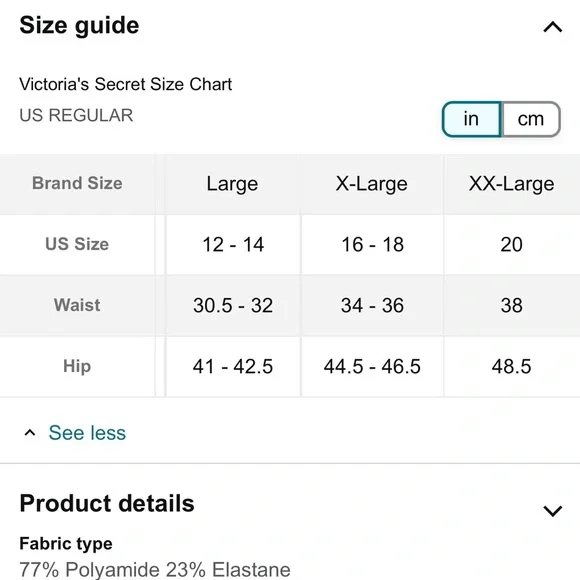Click the Brand Size row header

77,183
